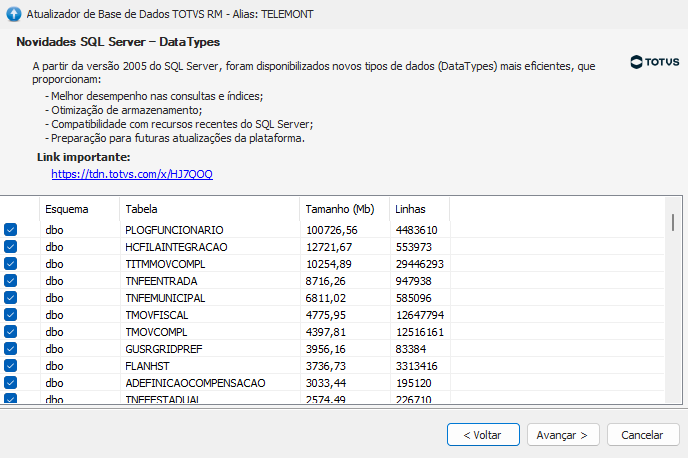Click the size value 6811,02
This screenshot has width=688, height=458.
pyautogui.click(x=326, y=298)
